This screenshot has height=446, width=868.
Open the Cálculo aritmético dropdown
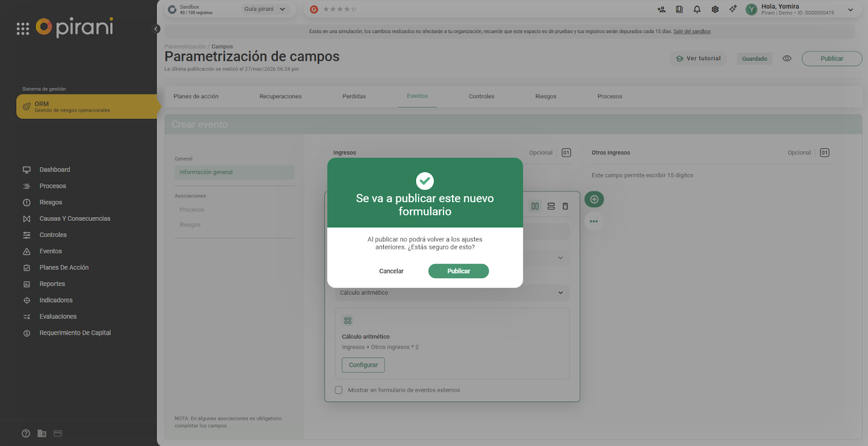pyautogui.click(x=452, y=293)
